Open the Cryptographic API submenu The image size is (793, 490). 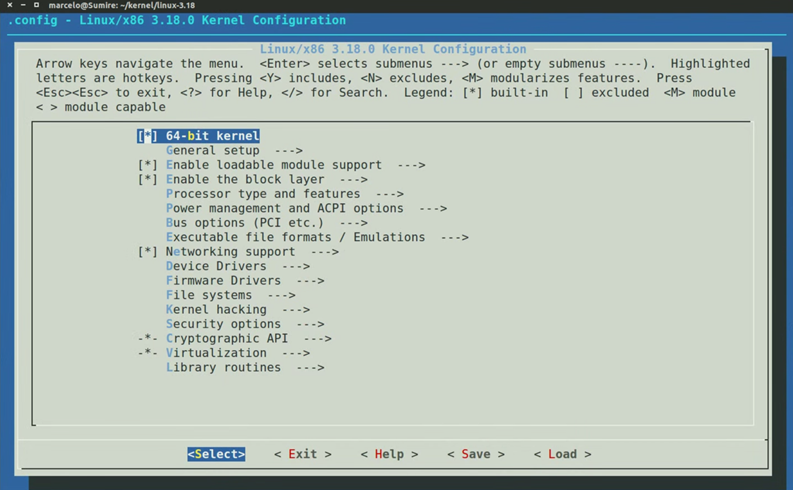click(x=227, y=338)
